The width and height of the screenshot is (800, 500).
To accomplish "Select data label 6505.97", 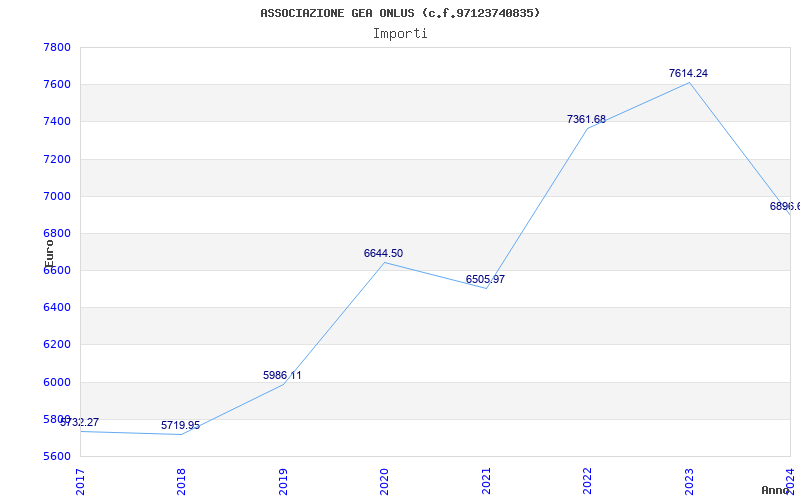I will click(485, 280).
